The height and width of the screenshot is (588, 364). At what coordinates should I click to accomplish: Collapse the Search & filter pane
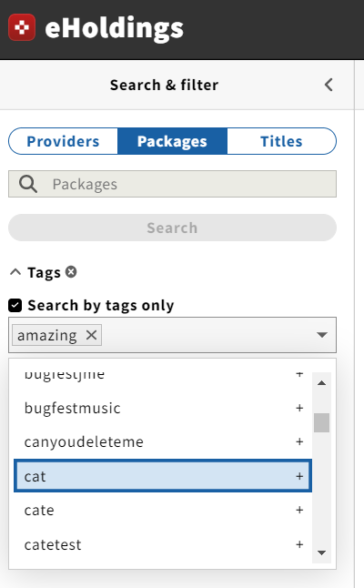pyautogui.click(x=329, y=85)
